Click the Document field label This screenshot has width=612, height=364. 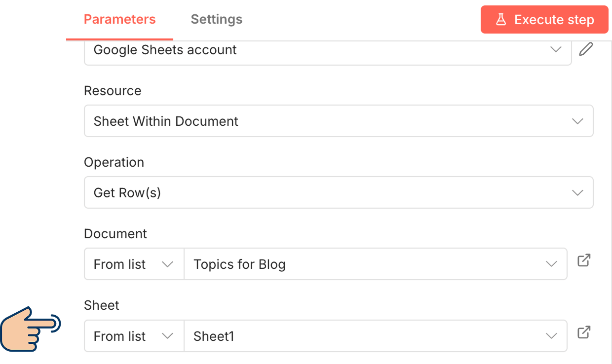(x=115, y=234)
